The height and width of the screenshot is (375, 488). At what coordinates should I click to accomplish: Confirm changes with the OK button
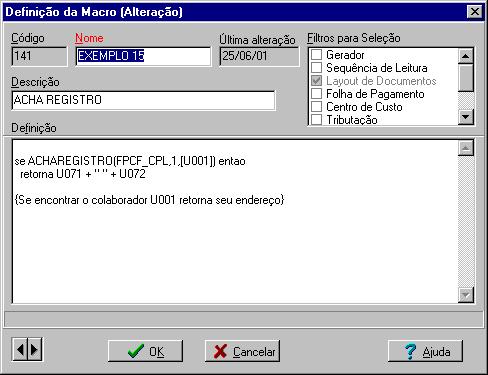[x=145, y=351]
